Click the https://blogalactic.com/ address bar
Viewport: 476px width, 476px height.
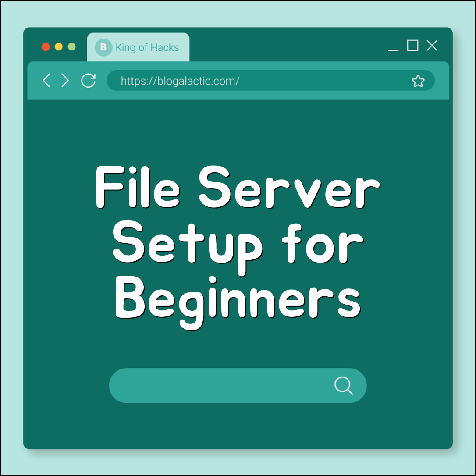click(x=270, y=81)
